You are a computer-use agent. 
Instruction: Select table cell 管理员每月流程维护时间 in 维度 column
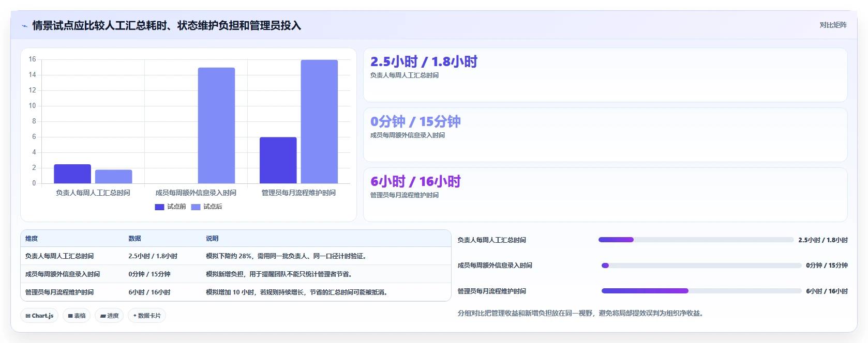click(59, 292)
